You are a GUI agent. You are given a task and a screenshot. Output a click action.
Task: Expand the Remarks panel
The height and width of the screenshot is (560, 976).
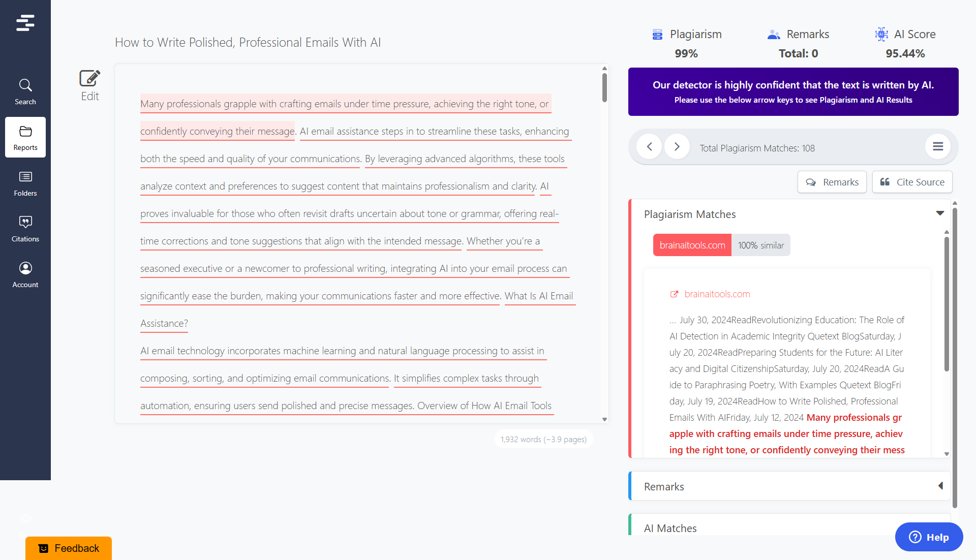(x=940, y=486)
